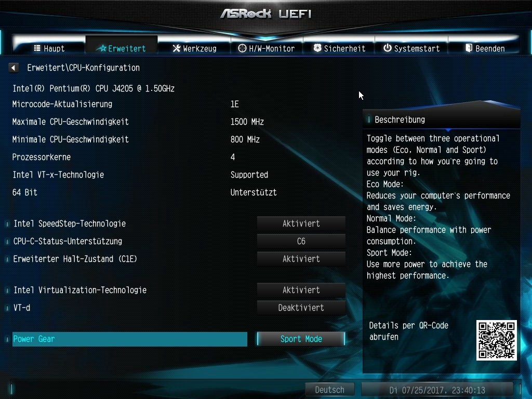
Task: Click the Erweitert\CPU-Konfiguration breadcrumb text
Action: click(84, 68)
